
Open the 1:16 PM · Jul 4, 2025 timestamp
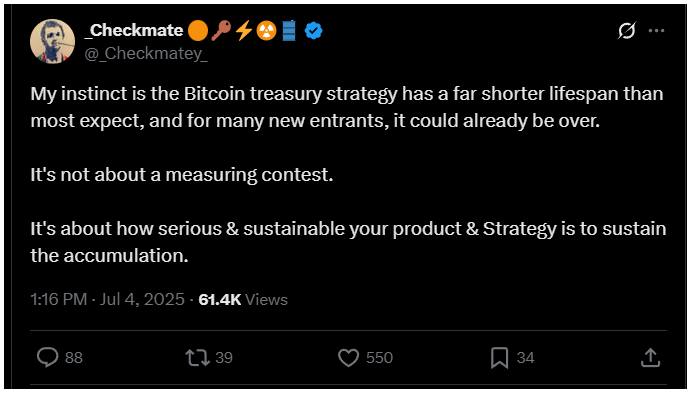108,300
